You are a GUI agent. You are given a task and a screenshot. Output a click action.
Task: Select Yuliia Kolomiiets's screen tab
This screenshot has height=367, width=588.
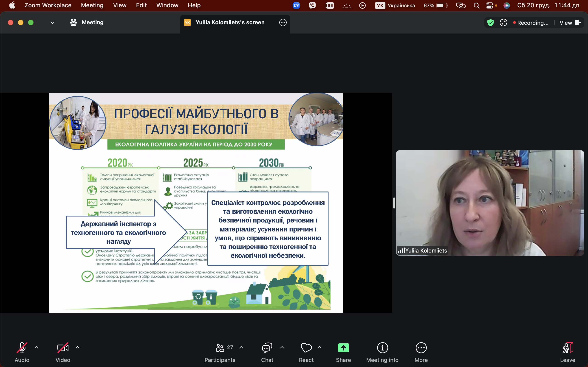coord(230,22)
